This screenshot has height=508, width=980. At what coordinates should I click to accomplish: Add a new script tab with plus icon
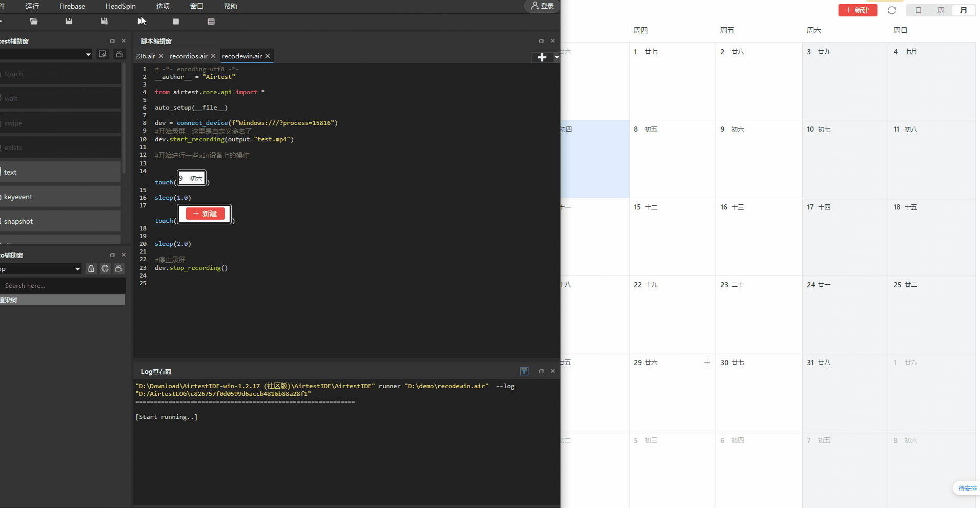pos(542,57)
